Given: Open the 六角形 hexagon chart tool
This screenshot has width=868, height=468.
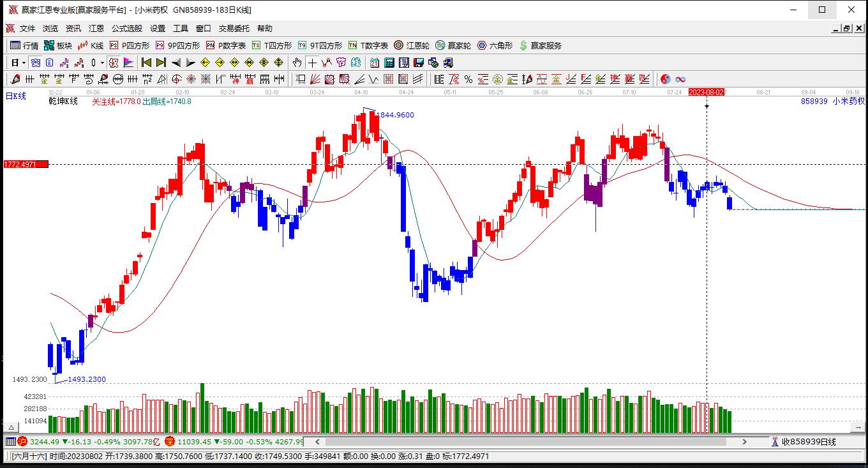Looking at the screenshot, I should click(x=494, y=45).
